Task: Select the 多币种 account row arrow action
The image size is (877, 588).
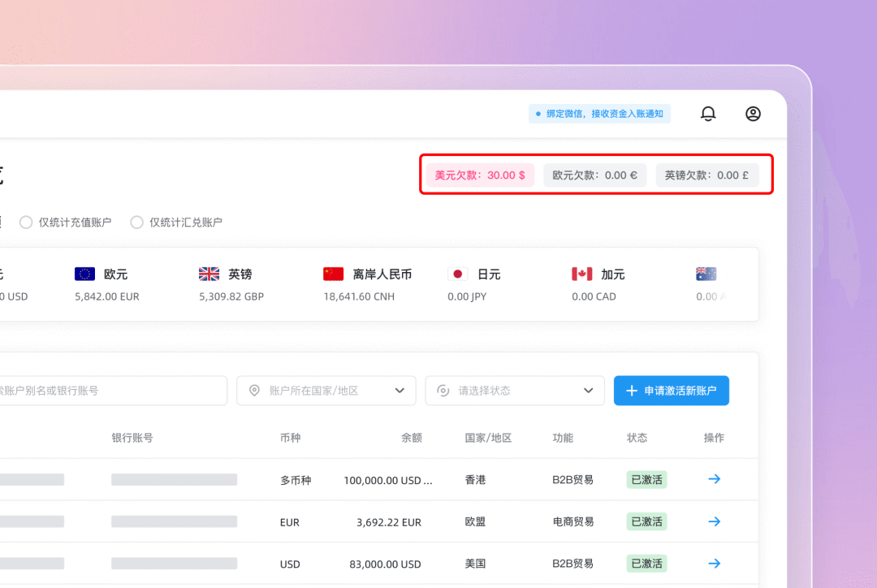Action: (x=714, y=479)
